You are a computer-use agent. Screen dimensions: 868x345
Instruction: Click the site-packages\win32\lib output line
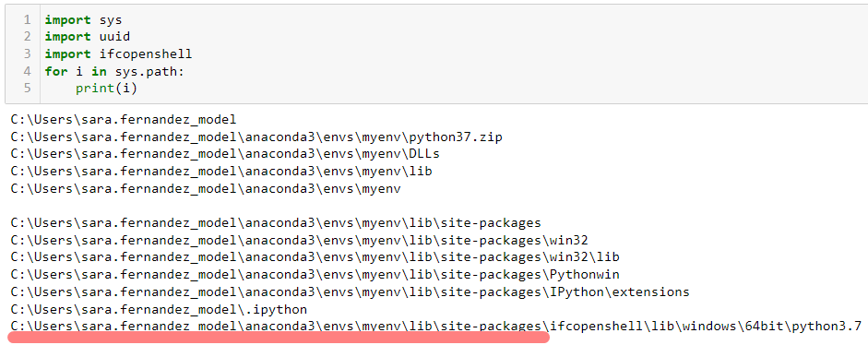point(315,257)
